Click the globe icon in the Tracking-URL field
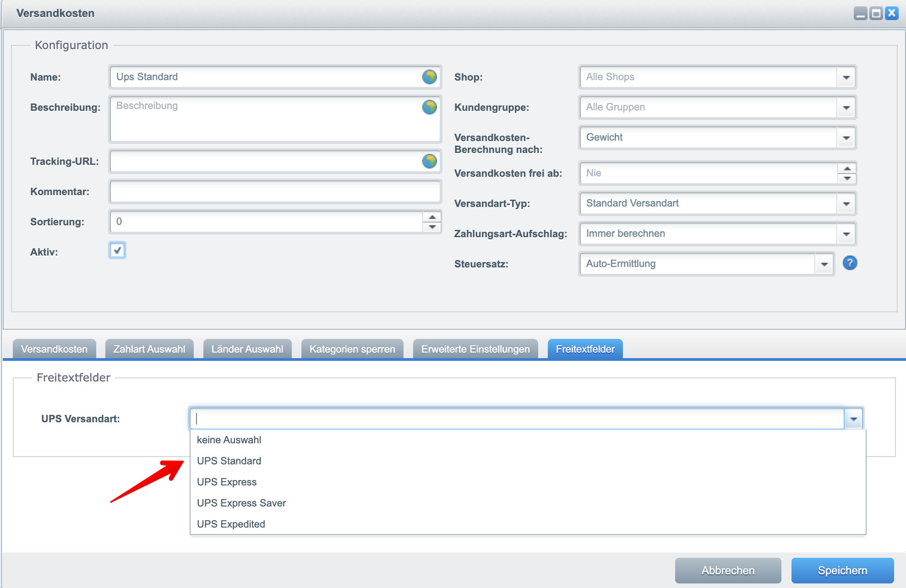The image size is (906, 588). tap(429, 161)
